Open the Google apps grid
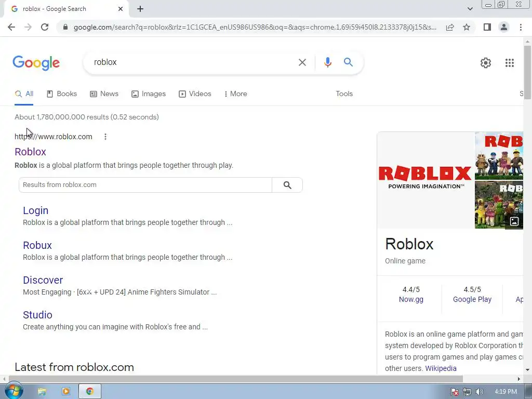Image resolution: width=532 pixels, height=399 pixels. [x=509, y=63]
